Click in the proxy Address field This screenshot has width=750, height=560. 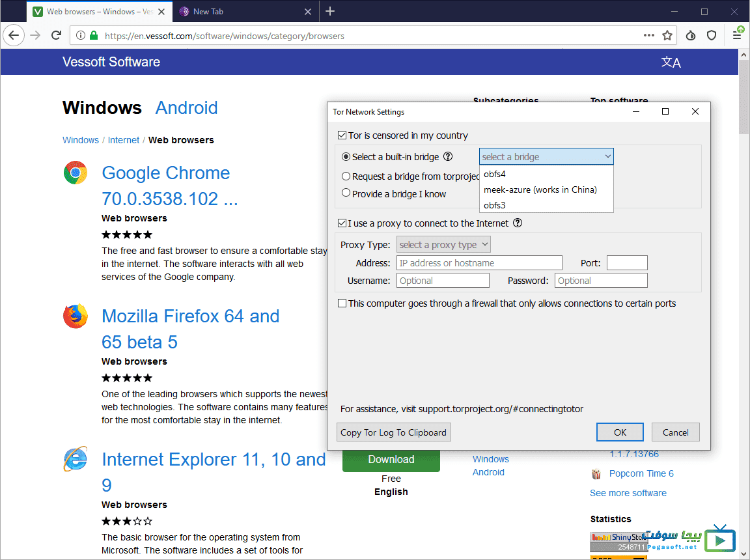(x=479, y=262)
